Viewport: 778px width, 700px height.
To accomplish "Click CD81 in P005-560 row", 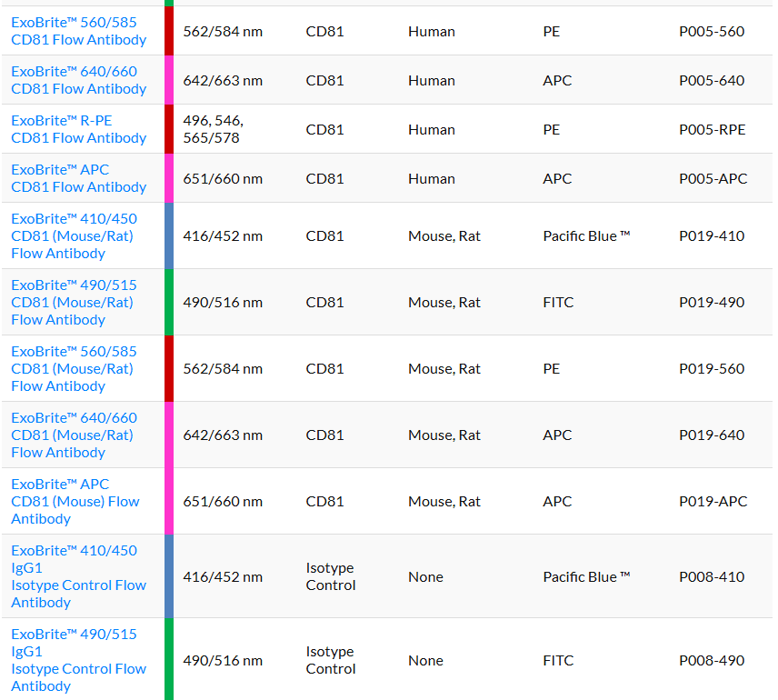I will click(x=324, y=31).
